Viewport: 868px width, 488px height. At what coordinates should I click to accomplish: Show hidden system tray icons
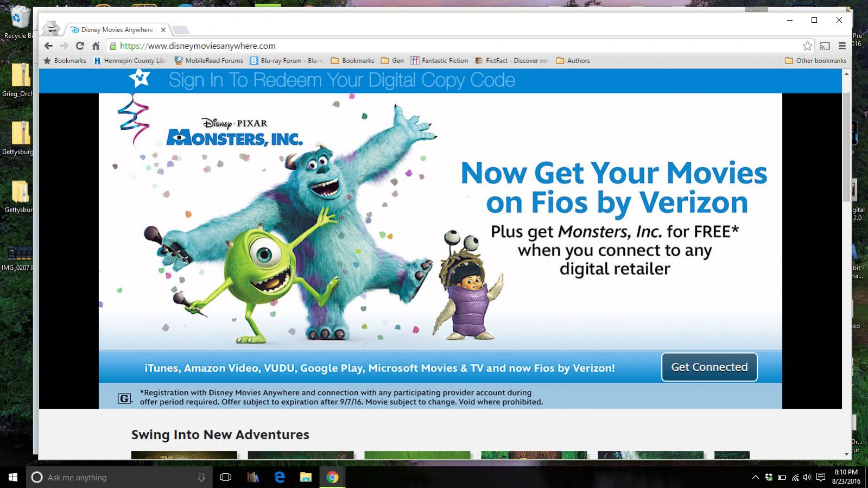(755, 478)
